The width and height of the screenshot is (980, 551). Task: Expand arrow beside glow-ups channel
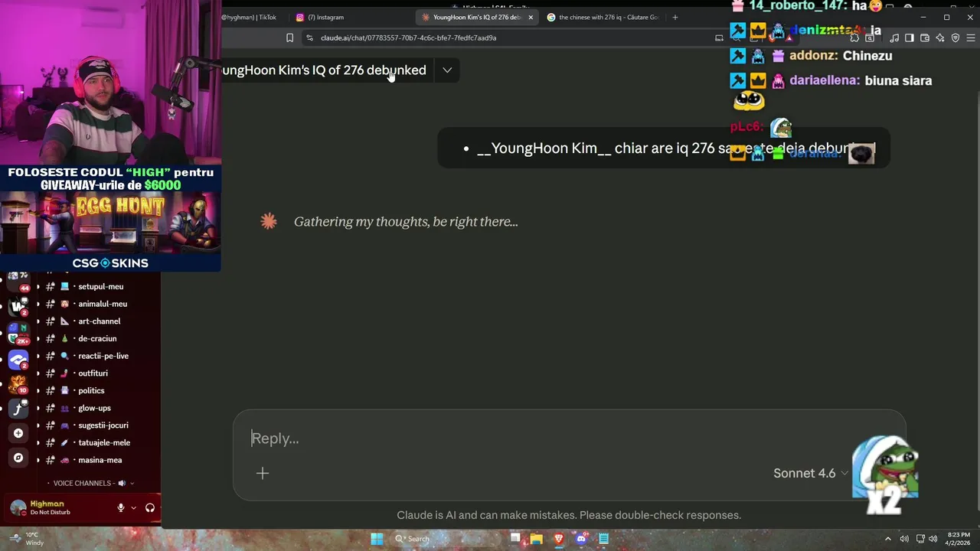[x=38, y=408]
